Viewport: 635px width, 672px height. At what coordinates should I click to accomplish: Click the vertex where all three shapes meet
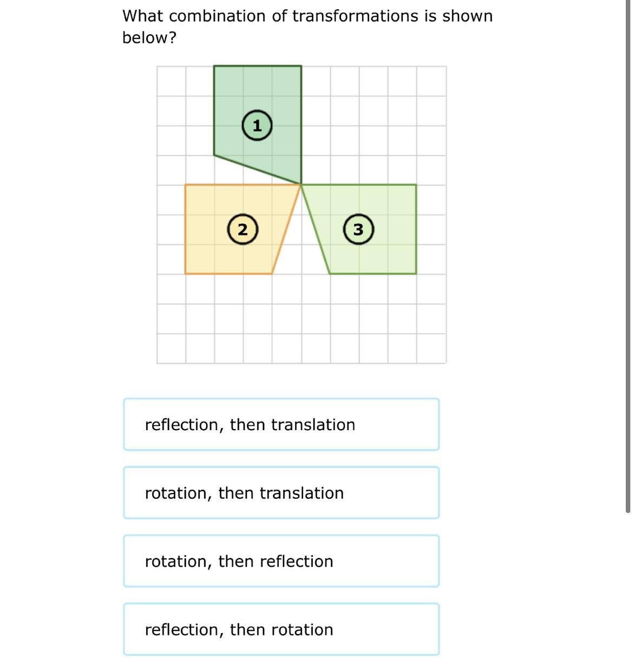301,185
